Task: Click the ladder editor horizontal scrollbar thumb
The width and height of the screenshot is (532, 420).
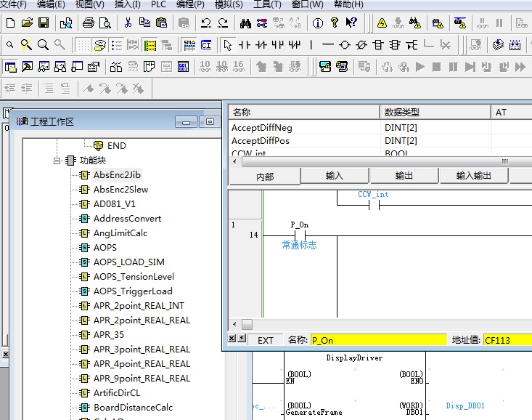Action: click(x=247, y=324)
